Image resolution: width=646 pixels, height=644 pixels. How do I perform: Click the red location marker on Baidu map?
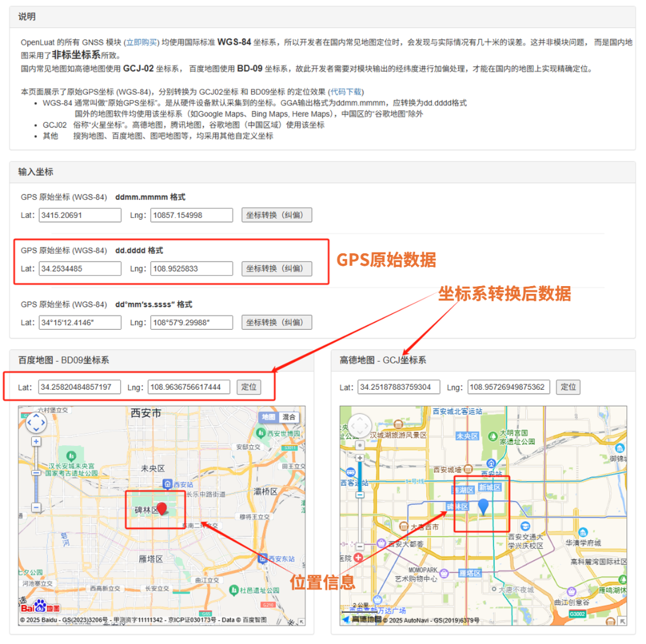(162, 508)
